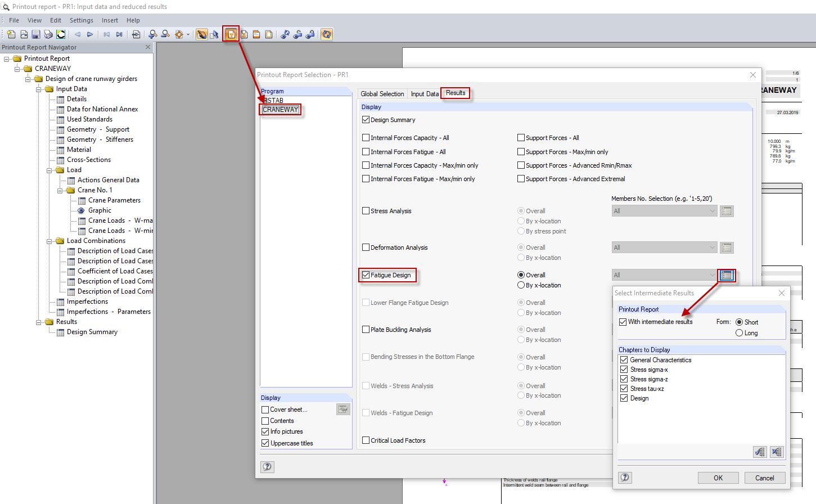Enable Plate Buckling Analysis checkbox
The height and width of the screenshot is (504, 816).
click(366, 330)
